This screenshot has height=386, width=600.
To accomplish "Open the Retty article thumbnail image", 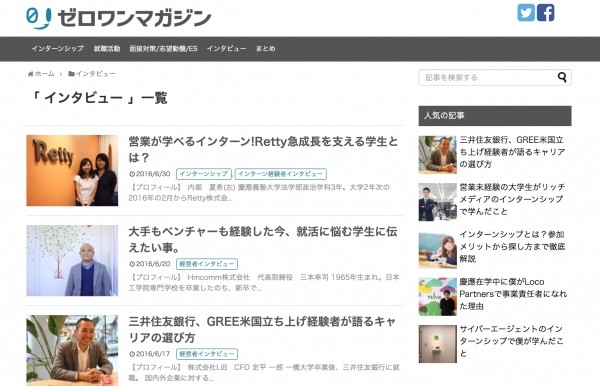I will click(x=72, y=171).
